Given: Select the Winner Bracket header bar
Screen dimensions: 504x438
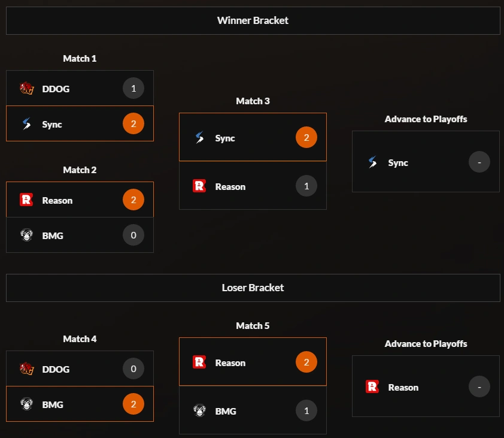Looking at the screenshot, I should [x=253, y=20].
